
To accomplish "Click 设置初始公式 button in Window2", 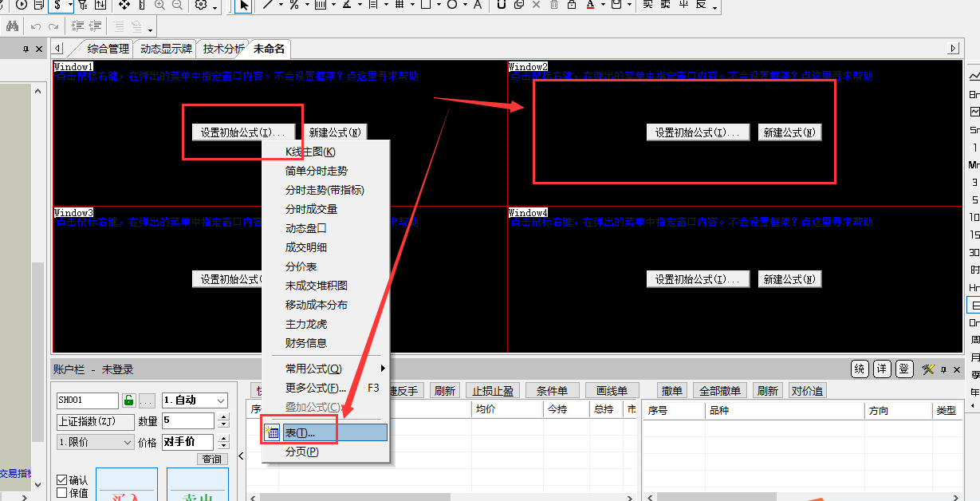I will click(699, 132).
